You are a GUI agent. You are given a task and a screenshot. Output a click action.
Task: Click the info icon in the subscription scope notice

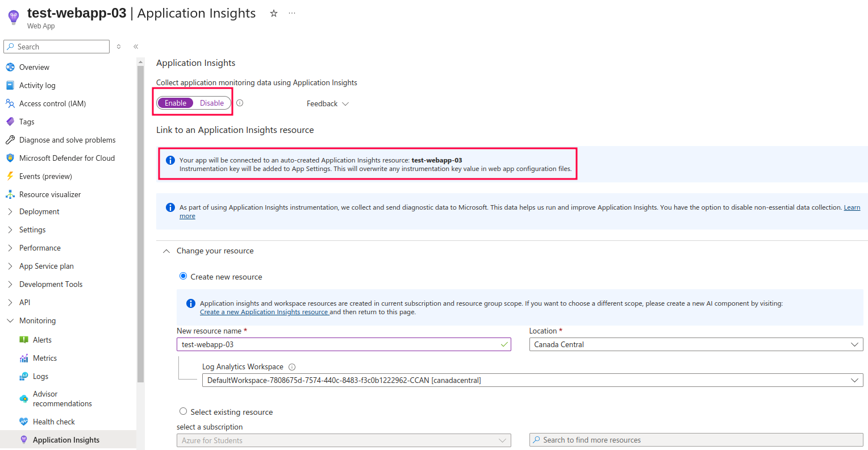coord(191,303)
